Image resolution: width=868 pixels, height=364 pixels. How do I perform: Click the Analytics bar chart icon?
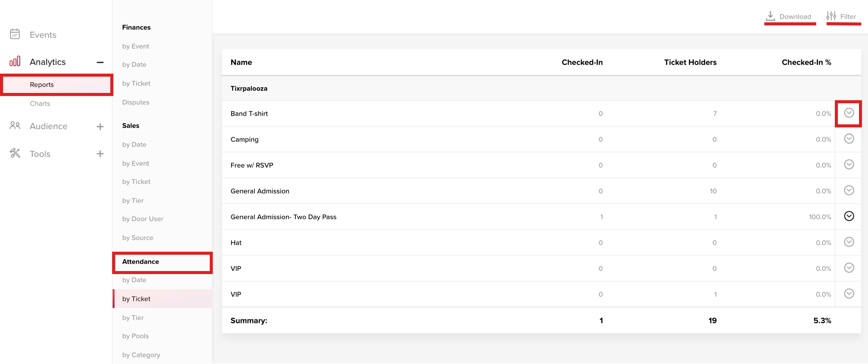click(x=15, y=61)
